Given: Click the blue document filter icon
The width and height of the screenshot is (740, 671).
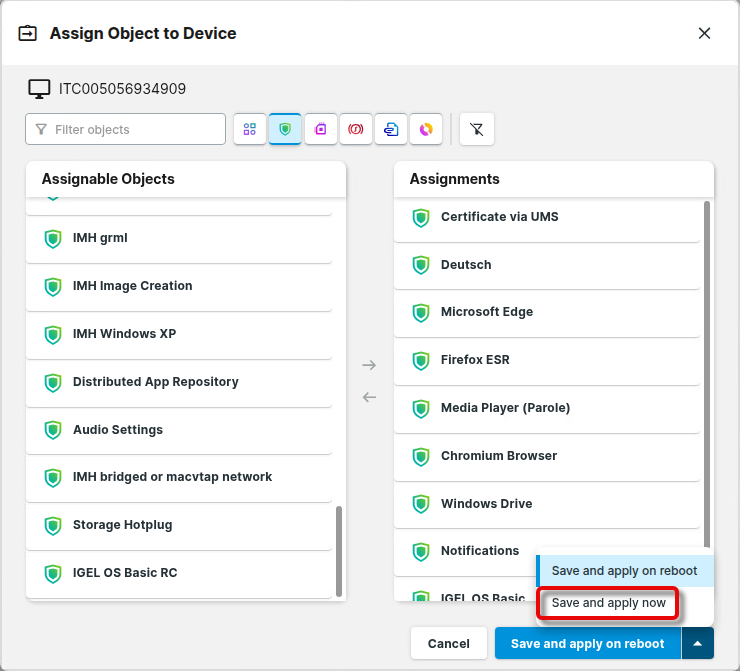Looking at the screenshot, I should (x=391, y=129).
